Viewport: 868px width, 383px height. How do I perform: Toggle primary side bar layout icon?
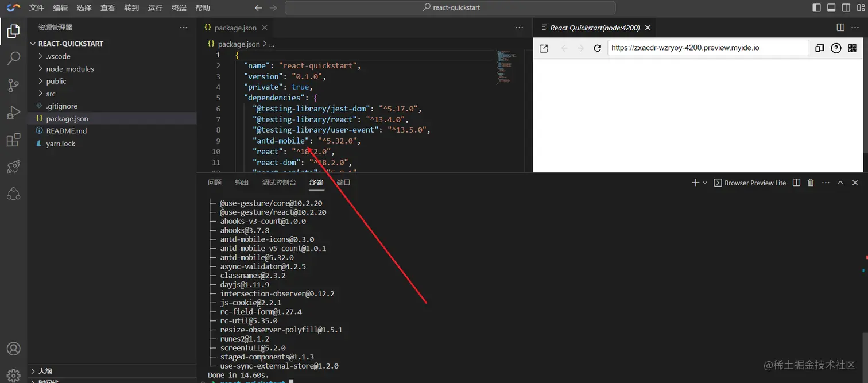point(816,8)
